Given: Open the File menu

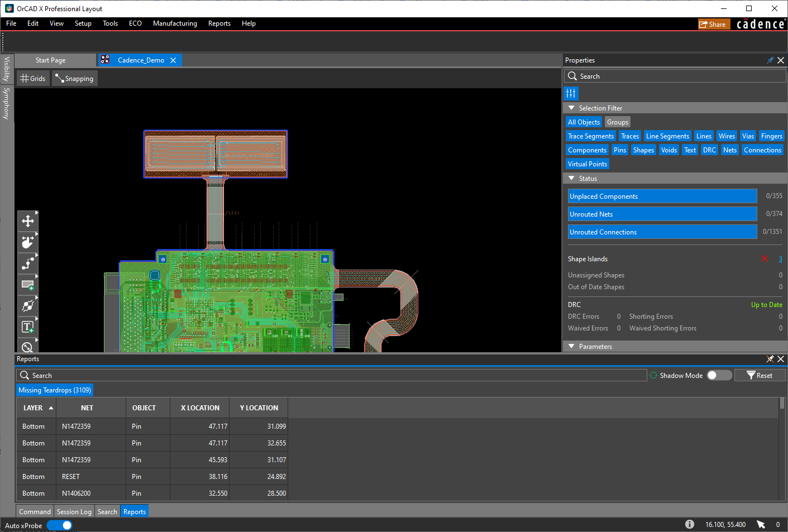Looking at the screenshot, I should [11, 23].
